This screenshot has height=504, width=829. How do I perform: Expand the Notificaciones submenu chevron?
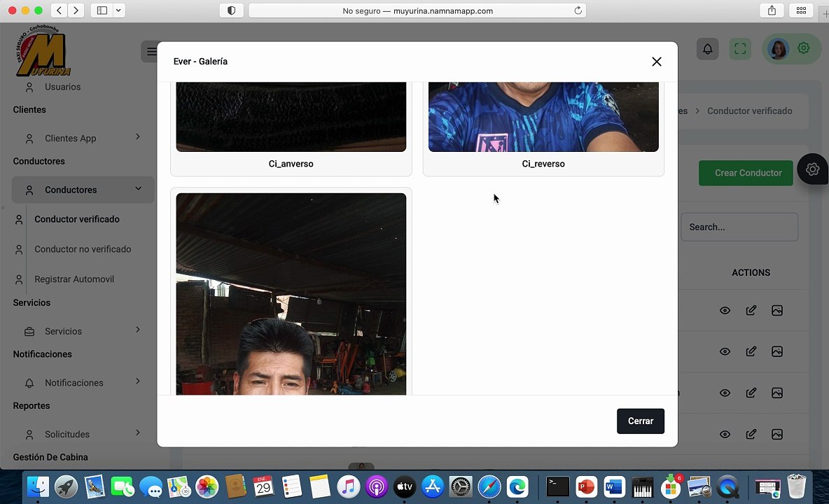[137, 381]
